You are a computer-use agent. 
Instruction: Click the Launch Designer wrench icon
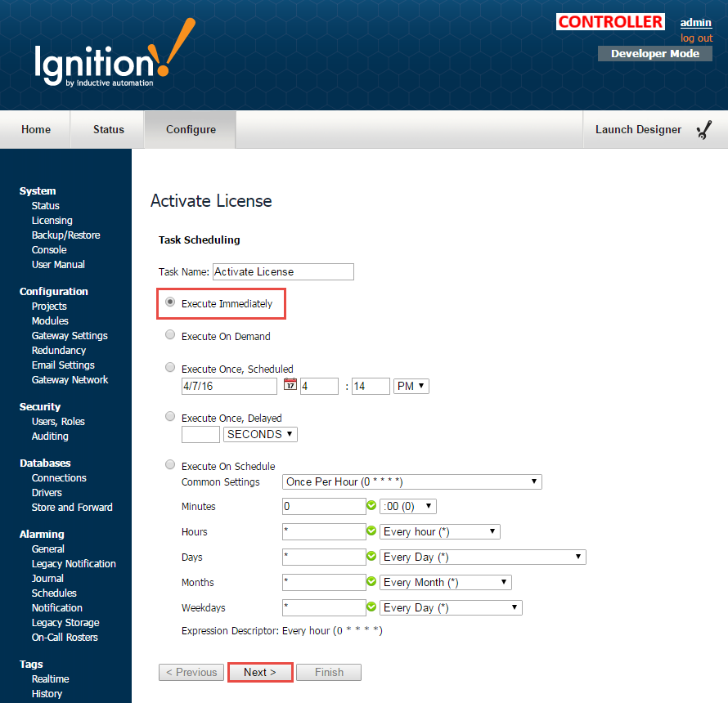pyautogui.click(x=703, y=129)
